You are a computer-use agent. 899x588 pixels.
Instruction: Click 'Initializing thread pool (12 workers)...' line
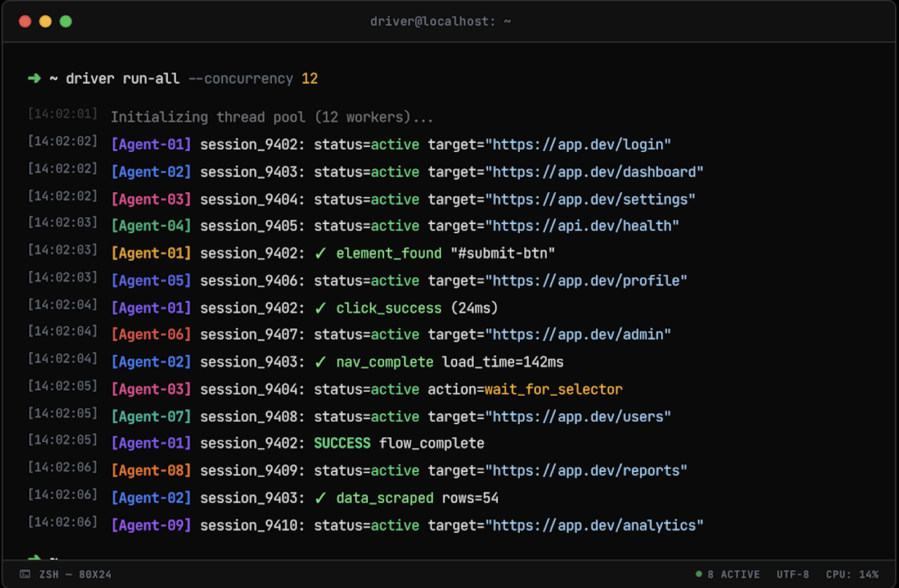click(272, 117)
